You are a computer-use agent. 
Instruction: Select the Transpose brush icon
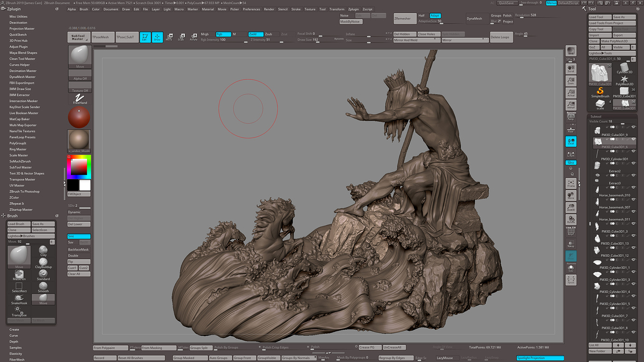(19, 311)
